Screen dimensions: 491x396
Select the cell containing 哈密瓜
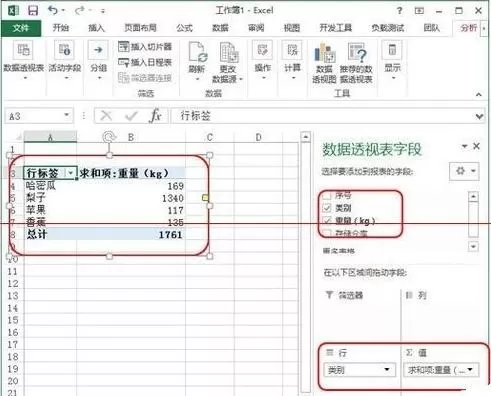click(50, 185)
